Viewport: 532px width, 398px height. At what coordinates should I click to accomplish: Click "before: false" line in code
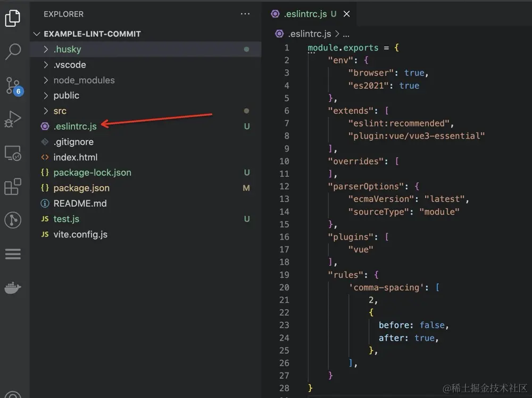coord(413,325)
